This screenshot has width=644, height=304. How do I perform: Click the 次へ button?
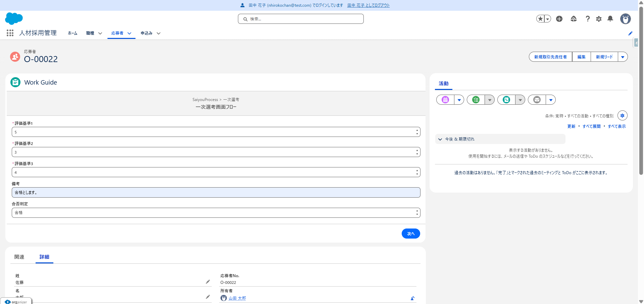[410, 234]
